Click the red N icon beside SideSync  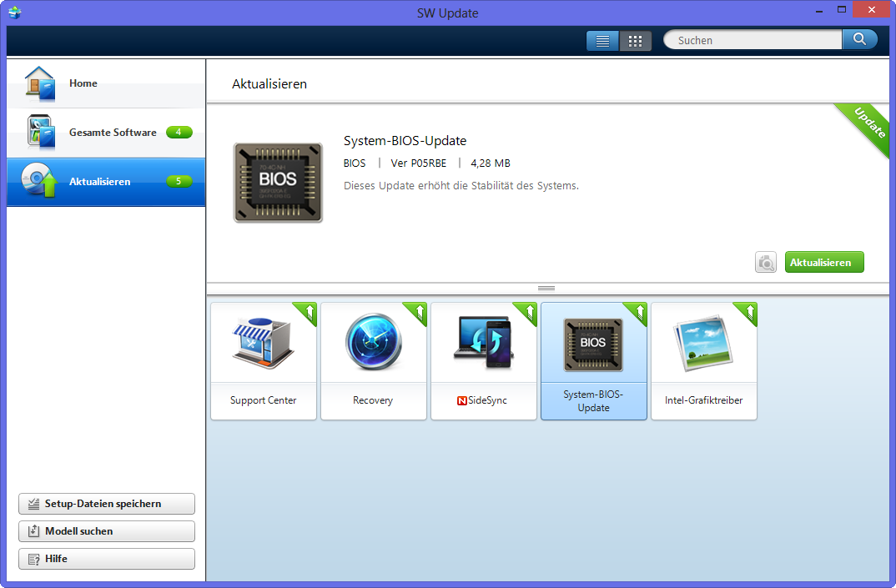(x=461, y=401)
